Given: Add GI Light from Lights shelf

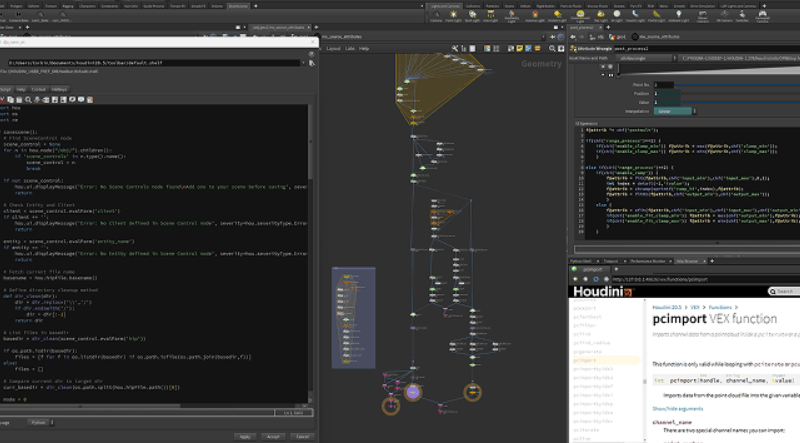Looking at the screenshot, I should 617,16.
